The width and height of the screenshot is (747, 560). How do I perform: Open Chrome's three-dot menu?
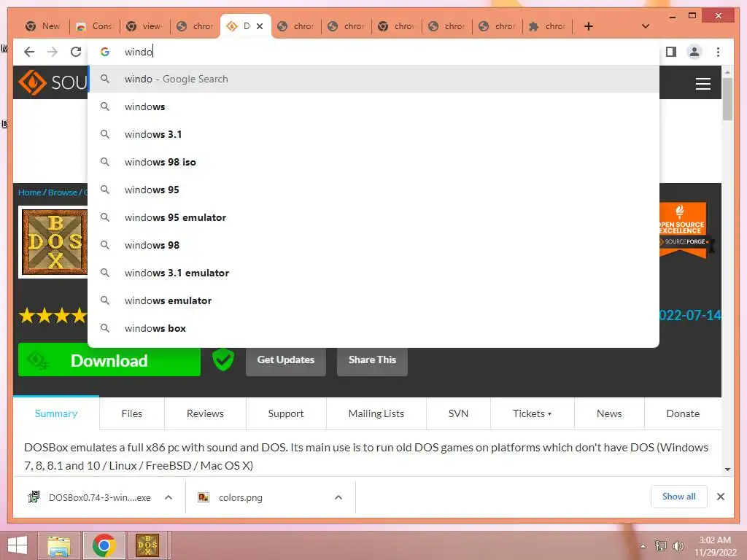718,52
